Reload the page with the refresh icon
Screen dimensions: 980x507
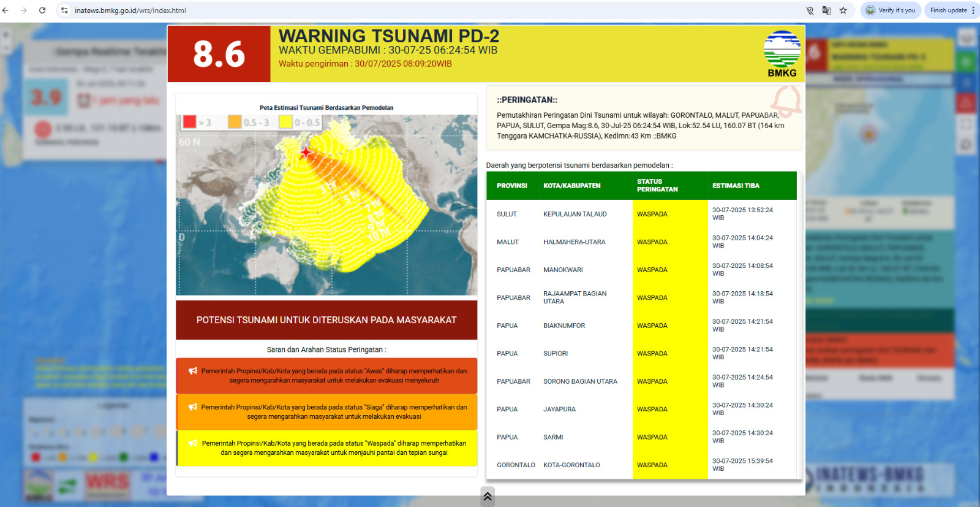pyautogui.click(x=42, y=10)
